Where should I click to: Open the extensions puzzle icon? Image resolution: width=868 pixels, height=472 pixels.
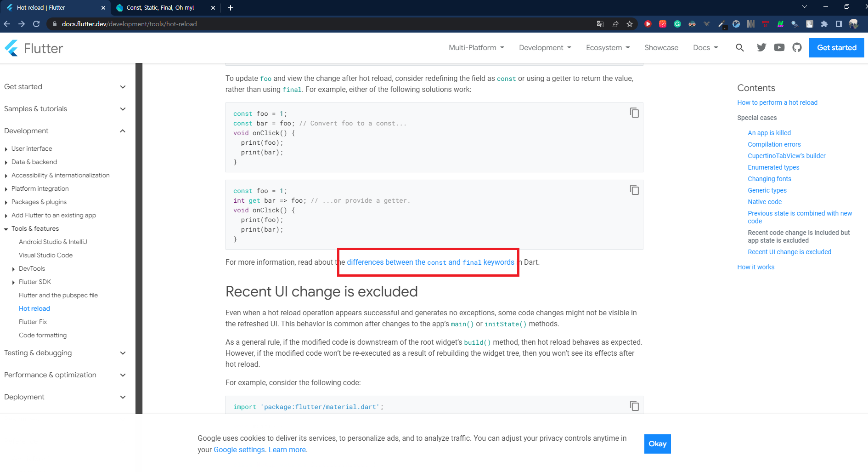pos(824,24)
